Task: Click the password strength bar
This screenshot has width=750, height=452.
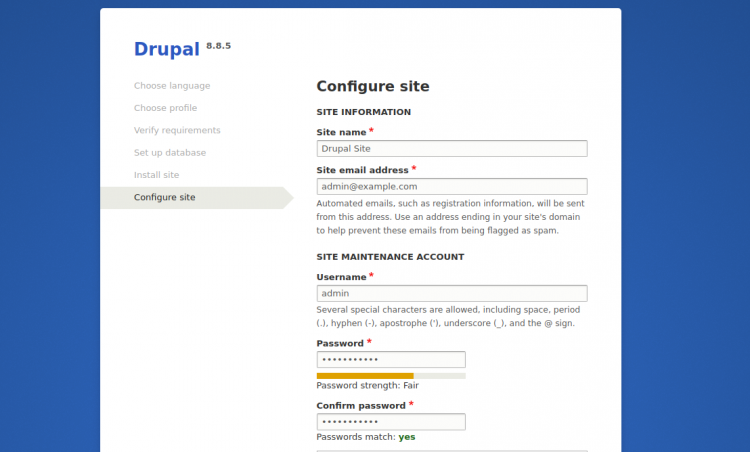Action: (x=391, y=376)
